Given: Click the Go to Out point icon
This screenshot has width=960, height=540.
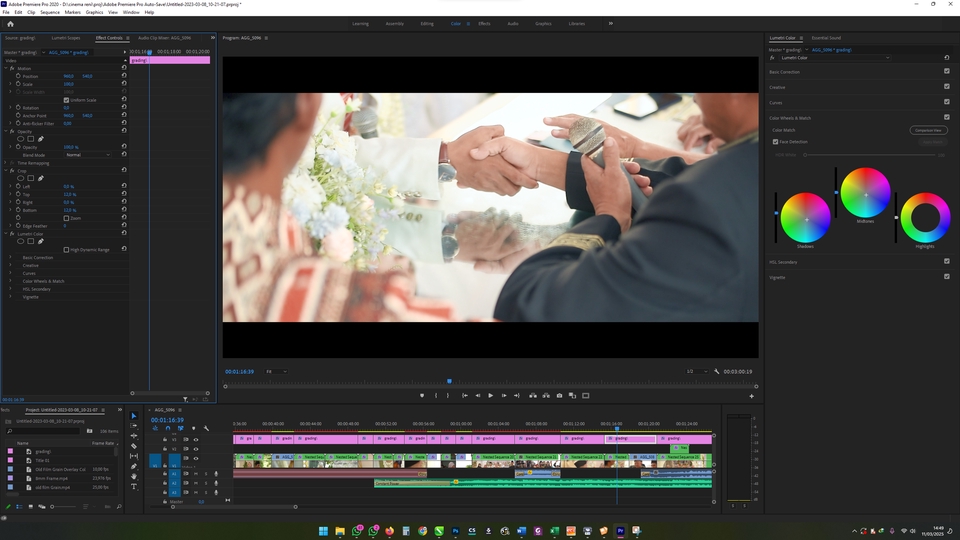Looking at the screenshot, I should (517, 396).
